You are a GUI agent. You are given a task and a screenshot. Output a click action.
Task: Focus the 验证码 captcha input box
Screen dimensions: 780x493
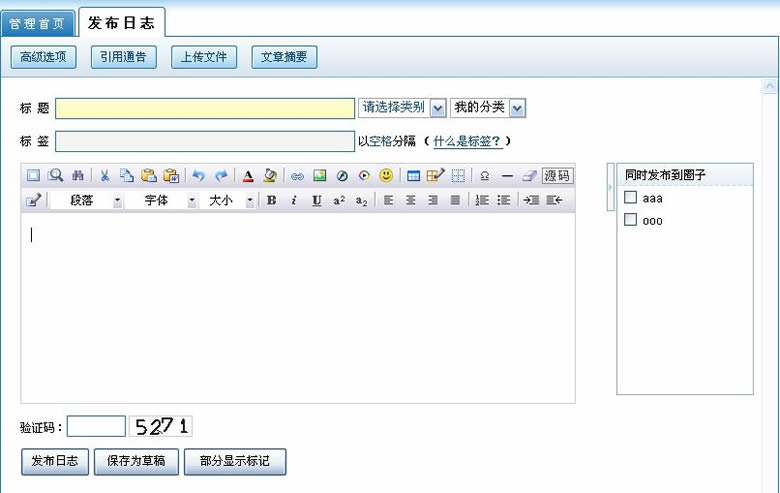[97, 426]
